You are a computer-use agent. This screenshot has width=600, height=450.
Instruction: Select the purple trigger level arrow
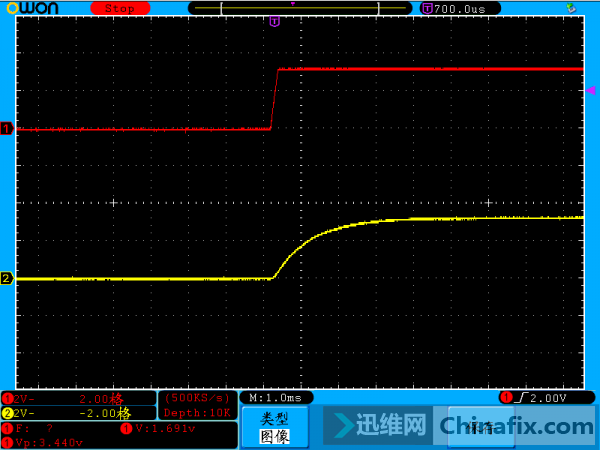(590, 90)
